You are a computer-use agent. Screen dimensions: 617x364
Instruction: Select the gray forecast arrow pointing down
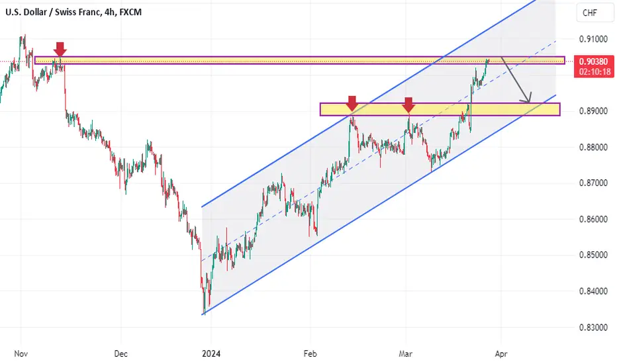click(x=516, y=80)
